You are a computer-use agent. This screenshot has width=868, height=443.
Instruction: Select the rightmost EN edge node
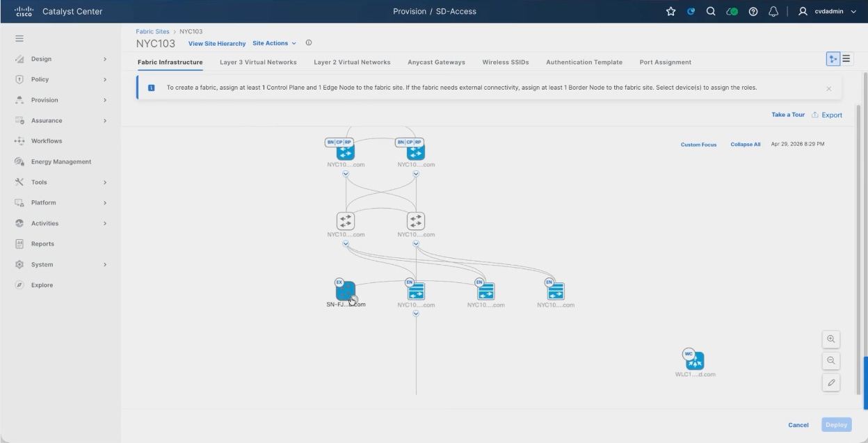pyautogui.click(x=556, y=291)
